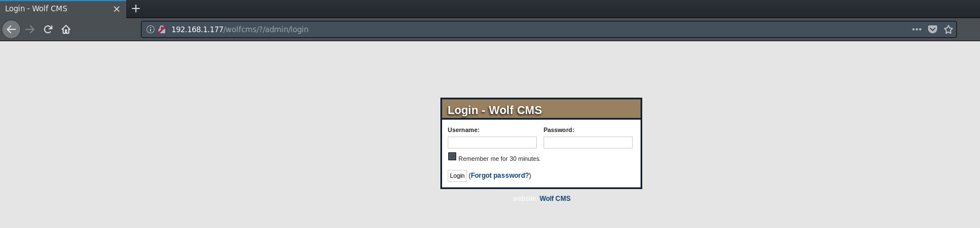The width and height of the screenshot is (980, 228).
Task: Reload the current page
Action: 48,29
